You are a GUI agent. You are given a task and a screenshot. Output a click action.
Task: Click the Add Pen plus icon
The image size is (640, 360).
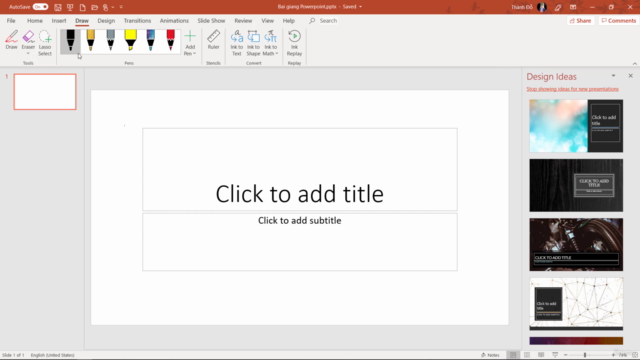tap(190, 36)
